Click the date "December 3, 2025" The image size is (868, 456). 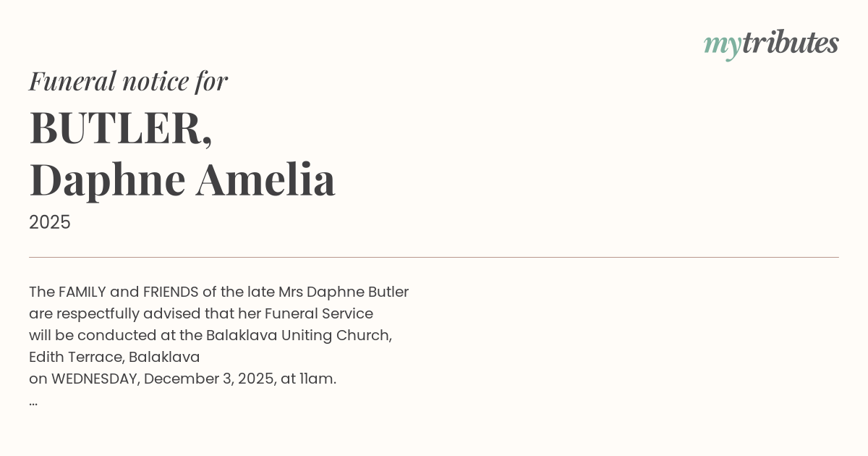point(208,379)
